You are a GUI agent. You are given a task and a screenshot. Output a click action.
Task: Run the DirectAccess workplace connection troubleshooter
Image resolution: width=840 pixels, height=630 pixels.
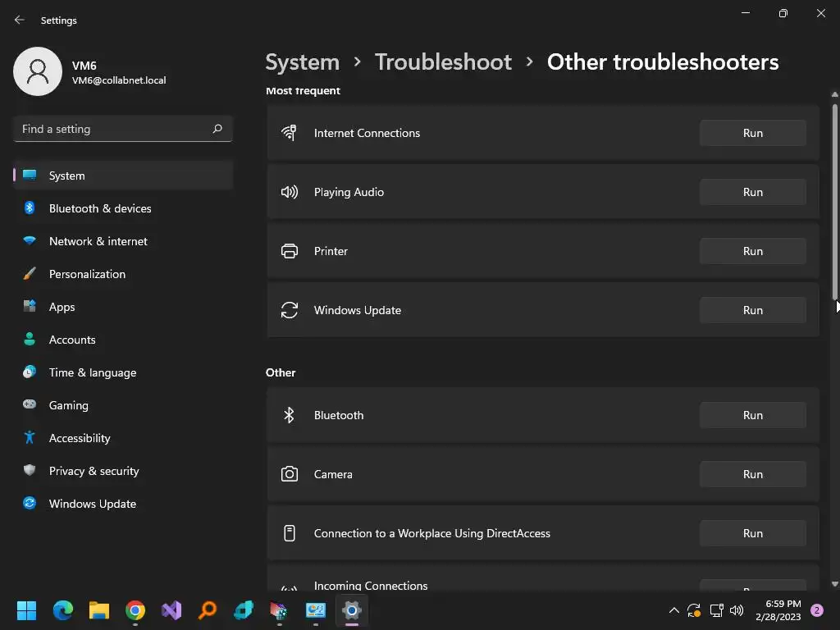point(753,533)
